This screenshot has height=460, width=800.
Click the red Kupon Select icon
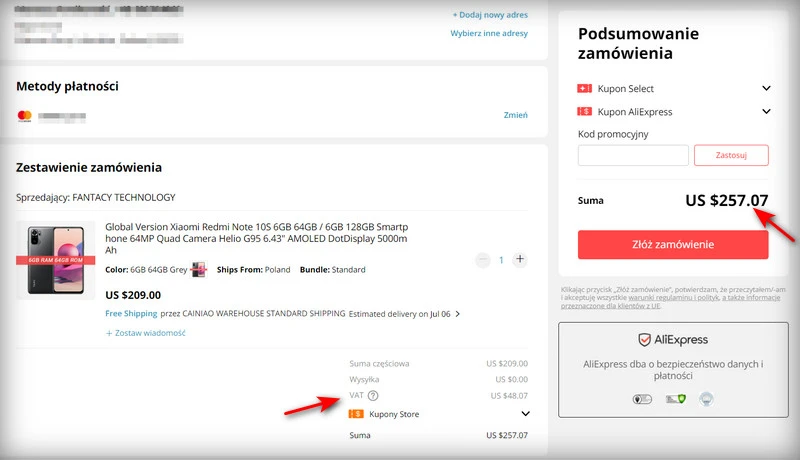click(x=585, y=89)
